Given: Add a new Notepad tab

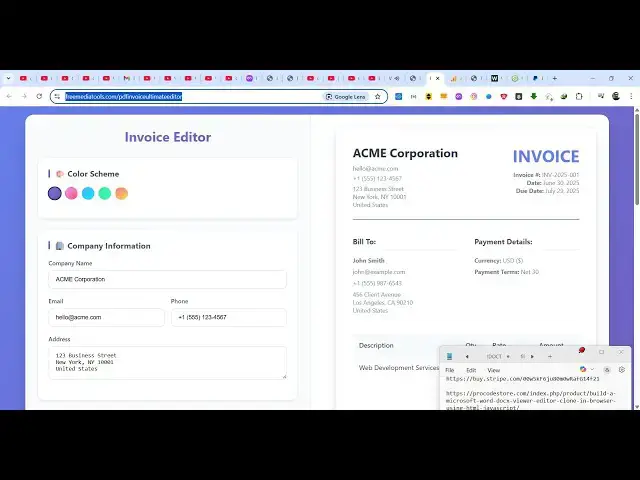Looking at the screenshot, I should 550,356.
